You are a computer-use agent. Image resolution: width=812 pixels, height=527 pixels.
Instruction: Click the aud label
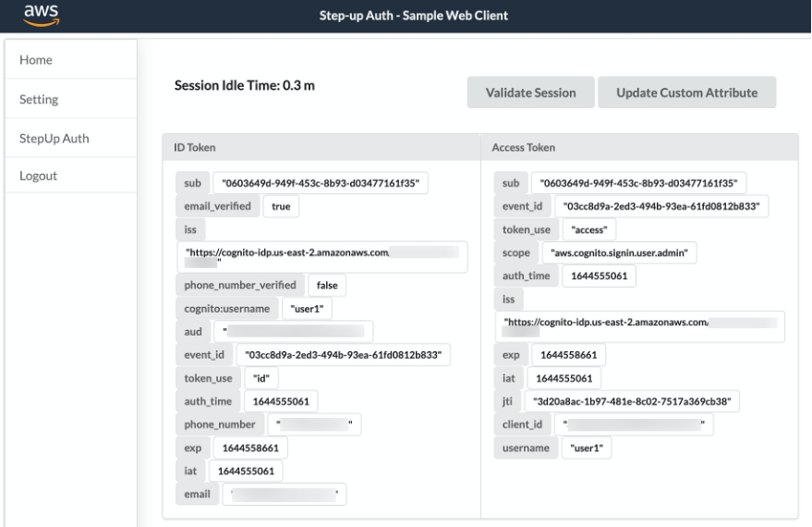click(x=193, y=332)
